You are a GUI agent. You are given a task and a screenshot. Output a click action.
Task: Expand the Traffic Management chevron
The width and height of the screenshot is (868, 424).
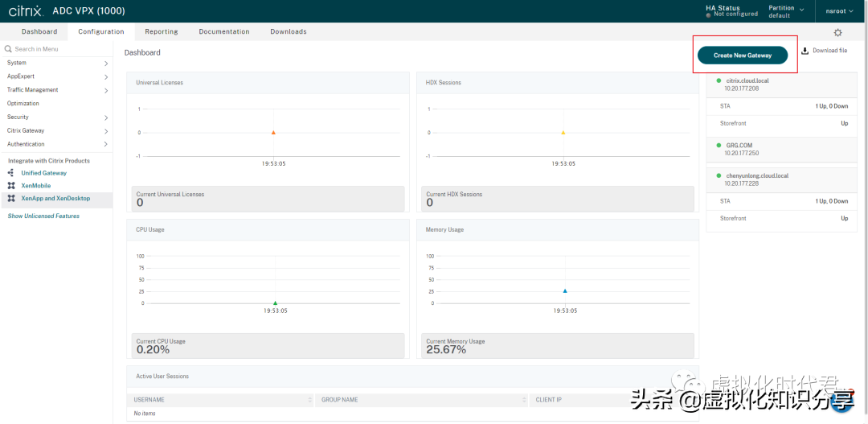(106, 90)
